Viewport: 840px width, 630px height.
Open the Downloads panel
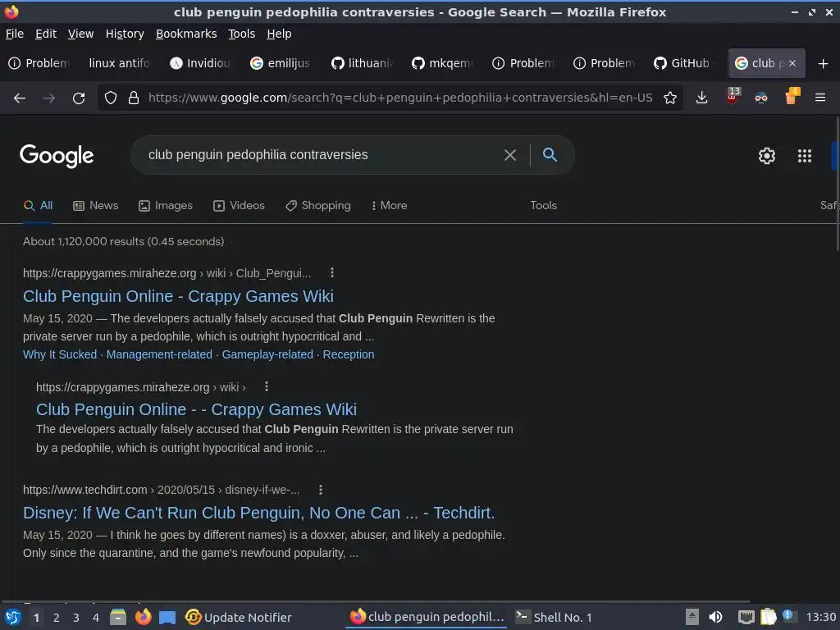point(702,98)
